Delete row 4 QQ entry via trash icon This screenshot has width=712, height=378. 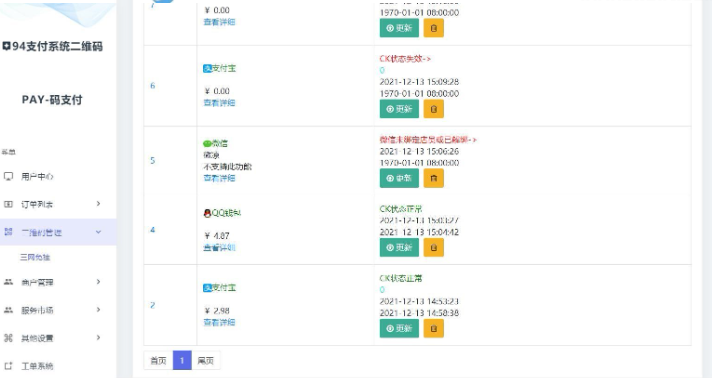coord(434,248)
